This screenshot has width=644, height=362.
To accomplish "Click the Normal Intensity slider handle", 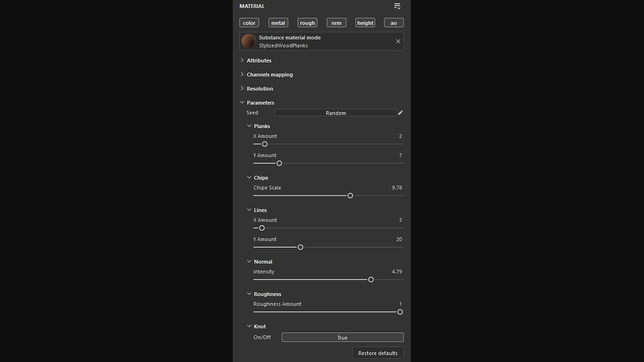I will [x=371, y=280].
